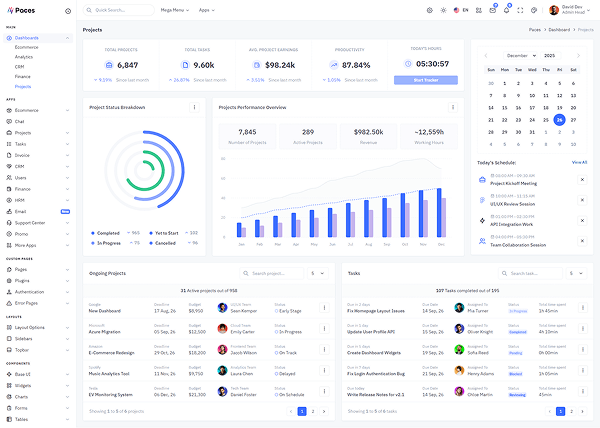Viewport: 600px width, 428px height.
Task: Open the Project Status Breakdown options menu
Action: coord(194,106)
